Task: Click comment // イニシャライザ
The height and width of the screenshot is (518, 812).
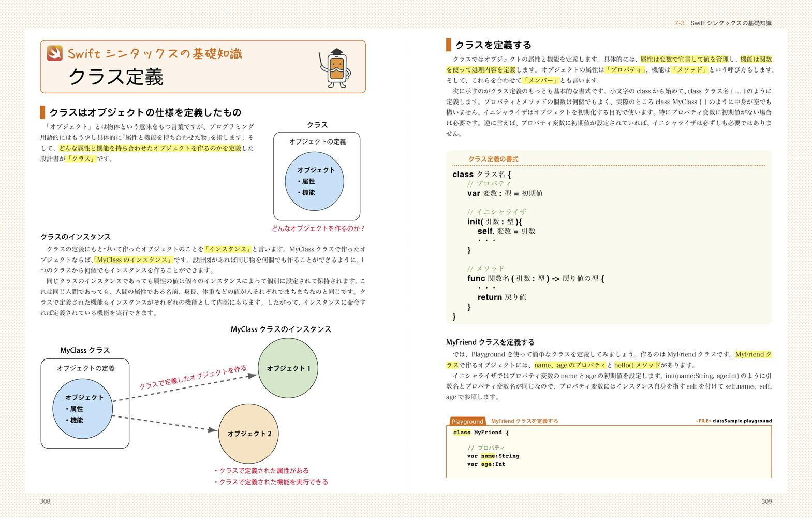Action: pyautogui.click(x=497, y=212)
